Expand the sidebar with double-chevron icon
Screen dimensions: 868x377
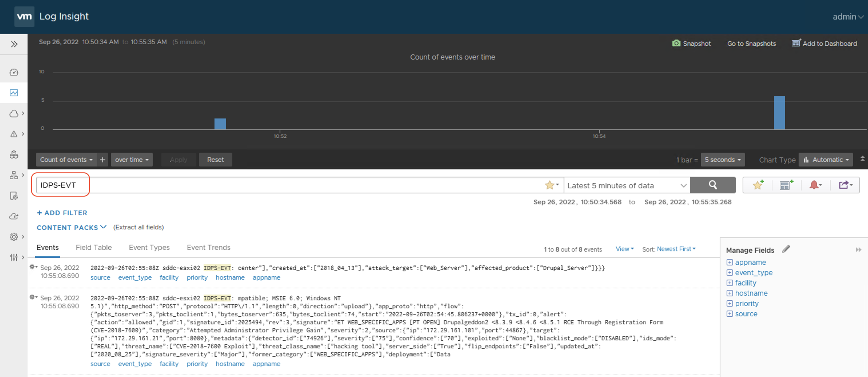click(14, 44)
